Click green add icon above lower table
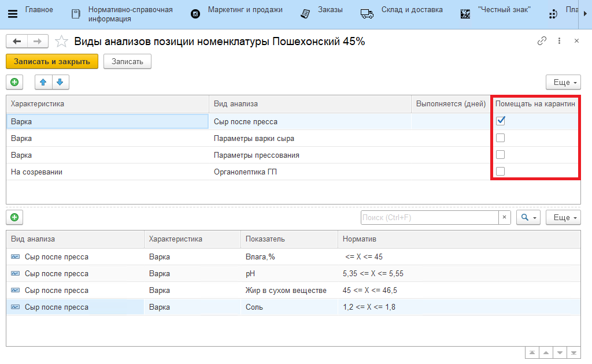 [x=14, y=217]
